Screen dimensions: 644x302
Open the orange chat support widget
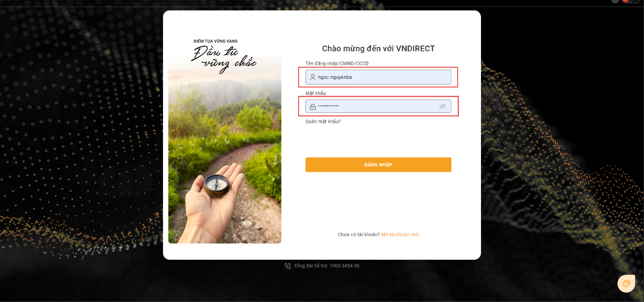click(626, 283)
